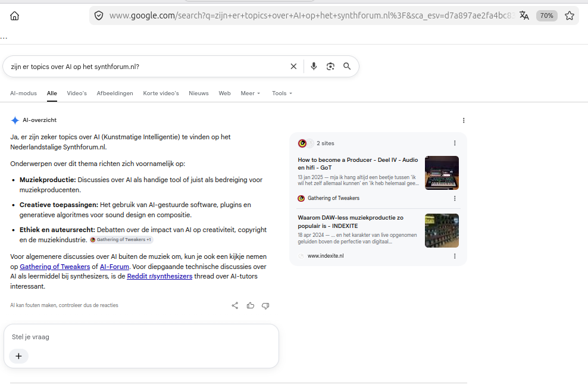Select the Alle tab
588x391 pixels.
[x=52, y=93]
